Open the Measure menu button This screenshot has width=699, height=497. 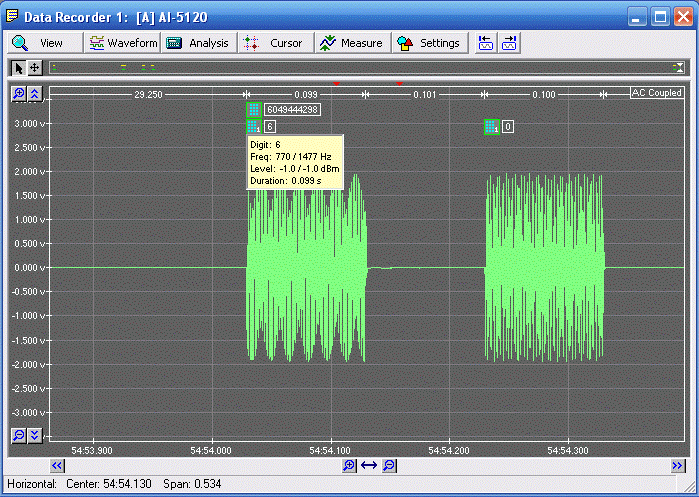tap(353, 43)
